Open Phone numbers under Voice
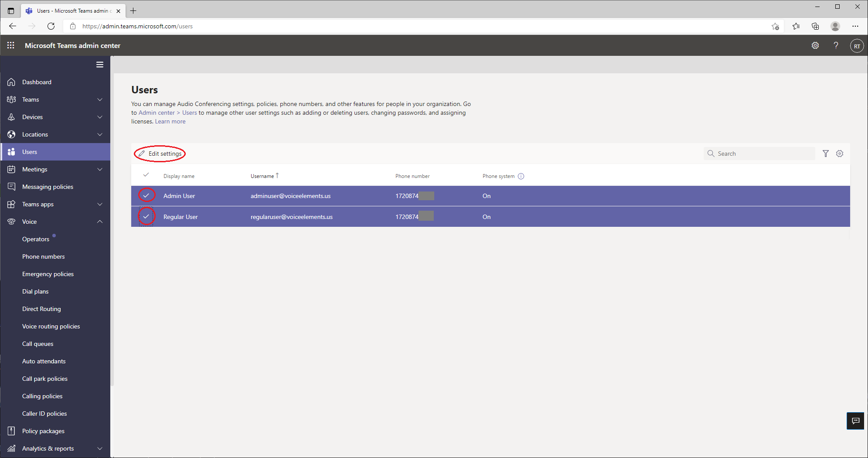Screen dimensions: 868x458 tap(44, 256)
